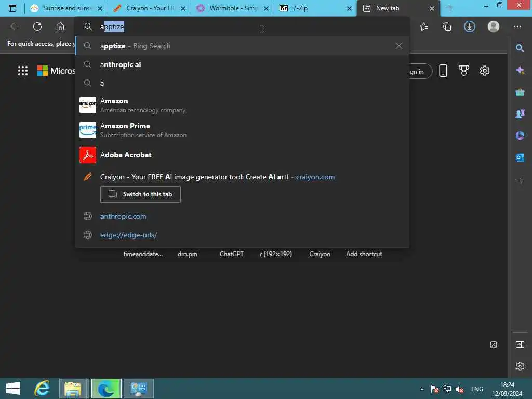Open the Craiyon quick link shortcut

[320, 254]
